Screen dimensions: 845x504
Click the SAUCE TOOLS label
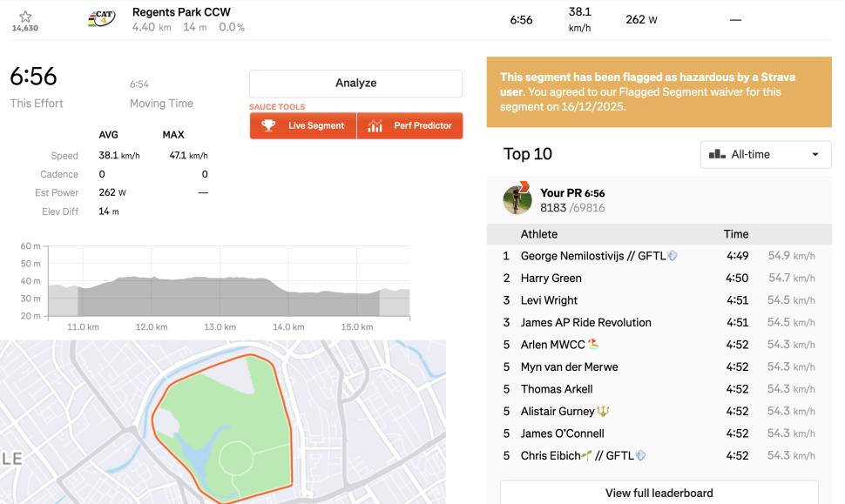pos(277,106)
